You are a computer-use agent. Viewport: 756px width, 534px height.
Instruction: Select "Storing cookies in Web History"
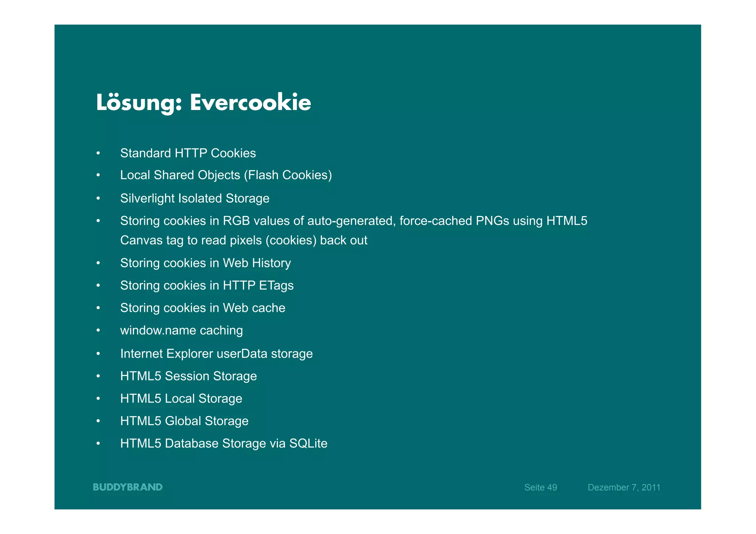(205, 263)
